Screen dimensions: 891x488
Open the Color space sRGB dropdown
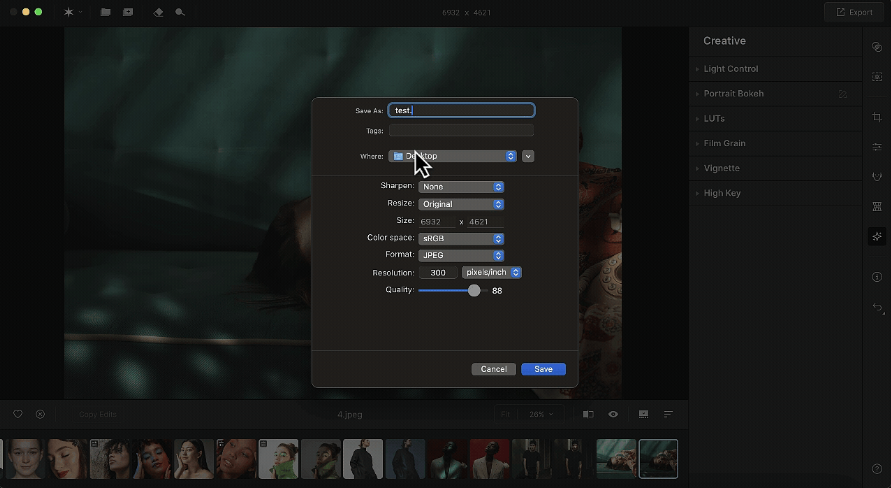pyautogui.click(x=460, y=238)
